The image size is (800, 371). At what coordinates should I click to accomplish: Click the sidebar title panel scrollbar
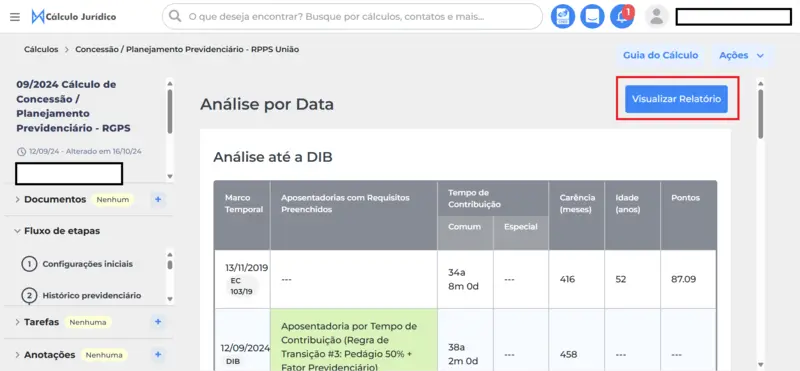coord(170,111)
